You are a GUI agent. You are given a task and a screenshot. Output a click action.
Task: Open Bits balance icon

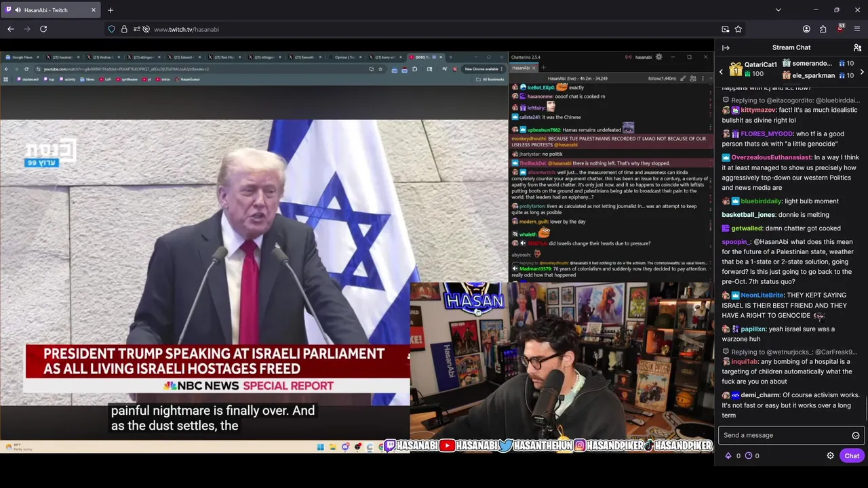[x=728, y=455]
